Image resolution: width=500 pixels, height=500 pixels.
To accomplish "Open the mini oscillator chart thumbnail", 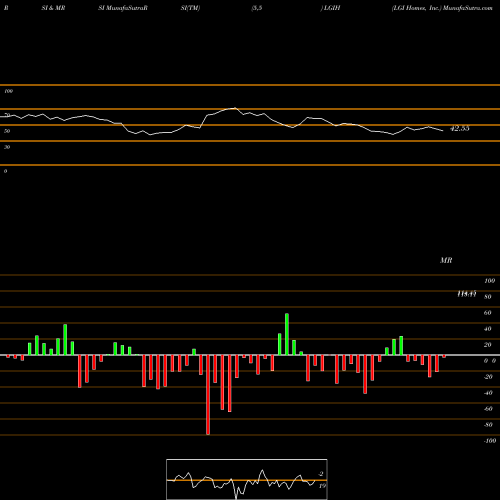I will [247, 479].
